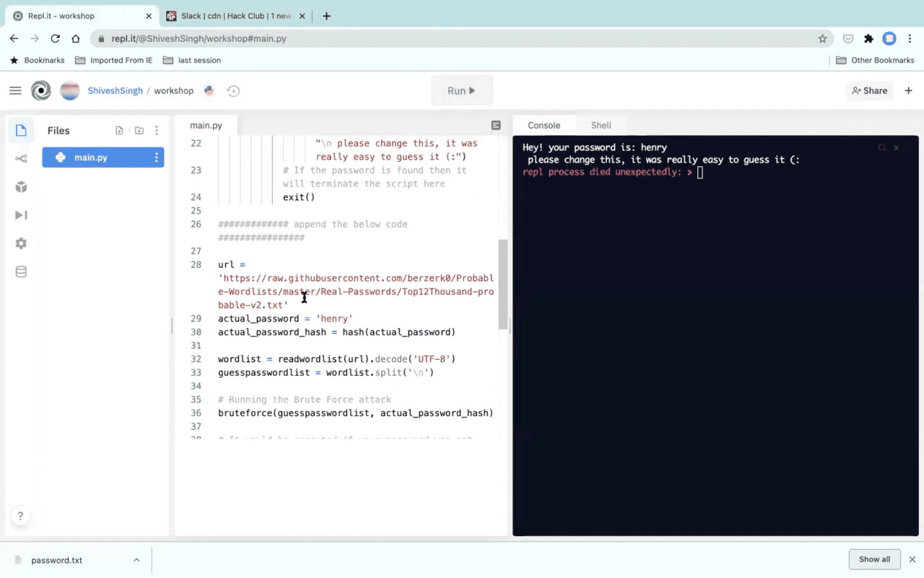Open the Packages cube icon
Image resolution: width=924 pixels, height=578 pixels.
[21, 187]
